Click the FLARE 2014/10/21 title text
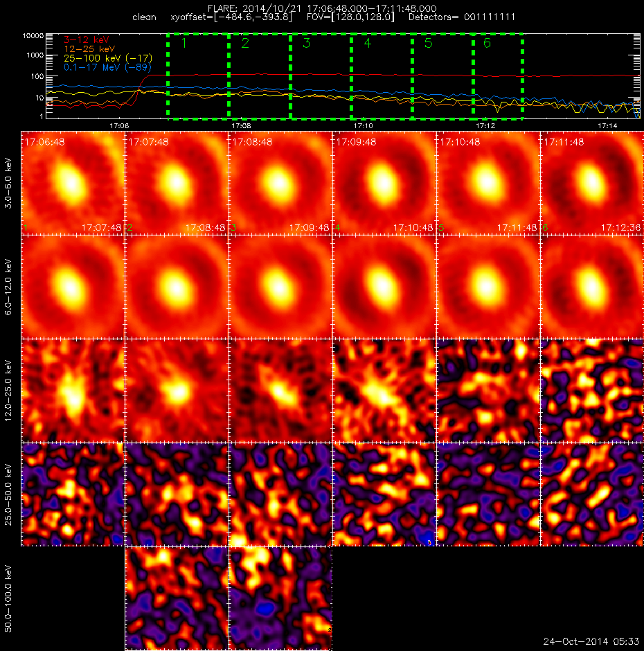Viewport: 644px width, 651px height. tap(322, 8)
